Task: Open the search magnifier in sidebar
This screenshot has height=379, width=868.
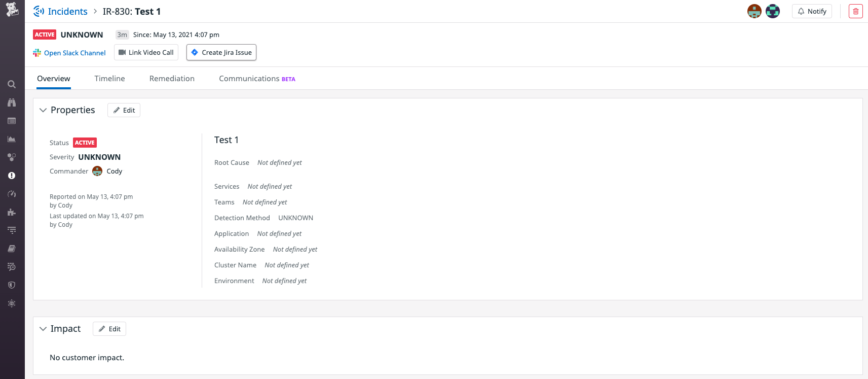Action: [x=12, y=84]
